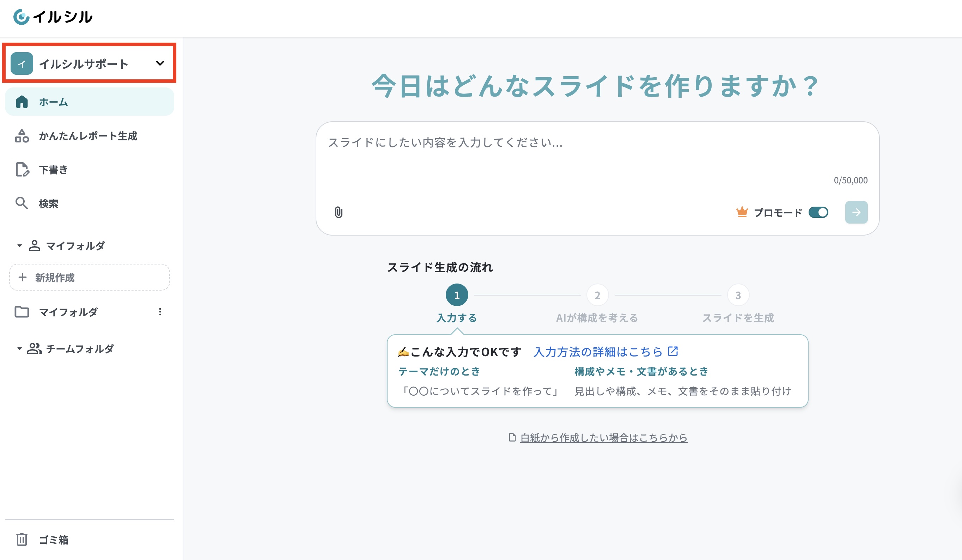
Task: Open the マイフォルダ folder row
Action: click(89, 312)
